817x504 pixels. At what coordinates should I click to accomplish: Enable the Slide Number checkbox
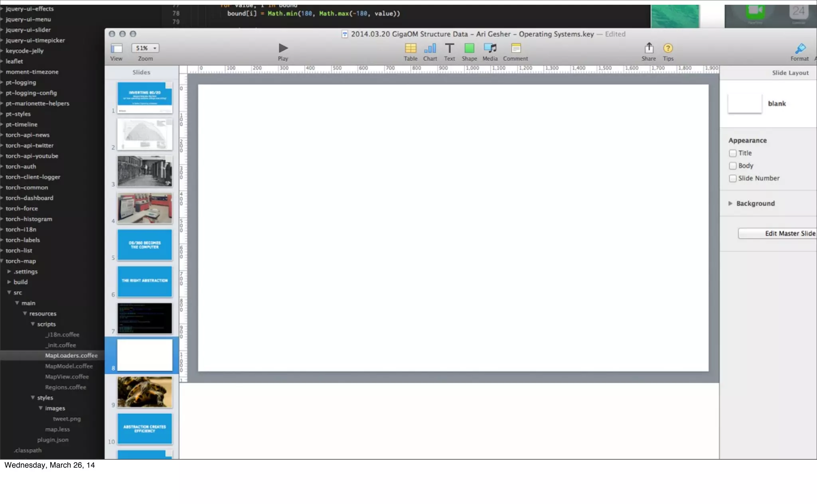click(732, 178)
